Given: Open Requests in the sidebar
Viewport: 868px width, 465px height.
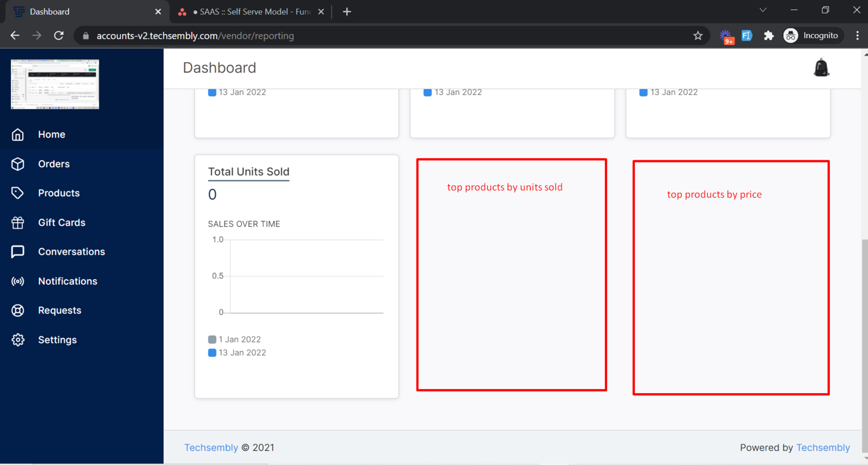Looking at the screenshot, I should click(82, 310).
